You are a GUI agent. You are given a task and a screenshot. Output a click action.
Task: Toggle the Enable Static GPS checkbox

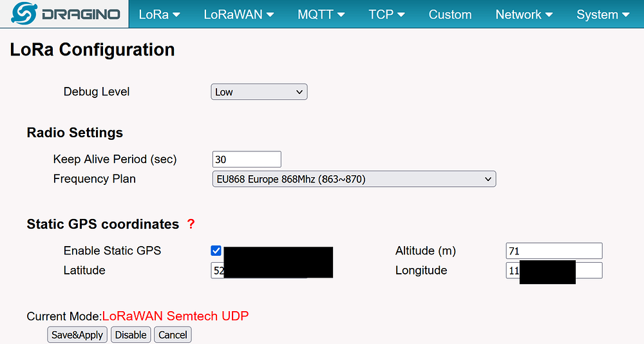(x=216, y=251)
